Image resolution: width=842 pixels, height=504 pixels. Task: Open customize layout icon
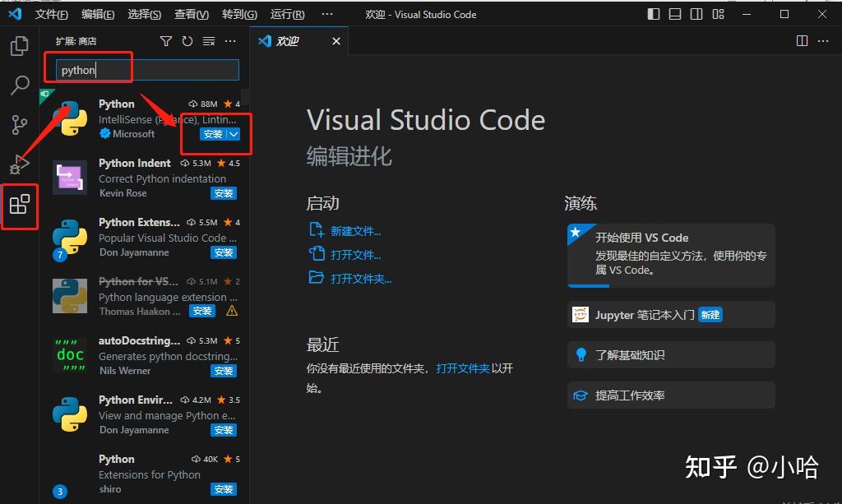pyautogui.click(x=718, y=15)
